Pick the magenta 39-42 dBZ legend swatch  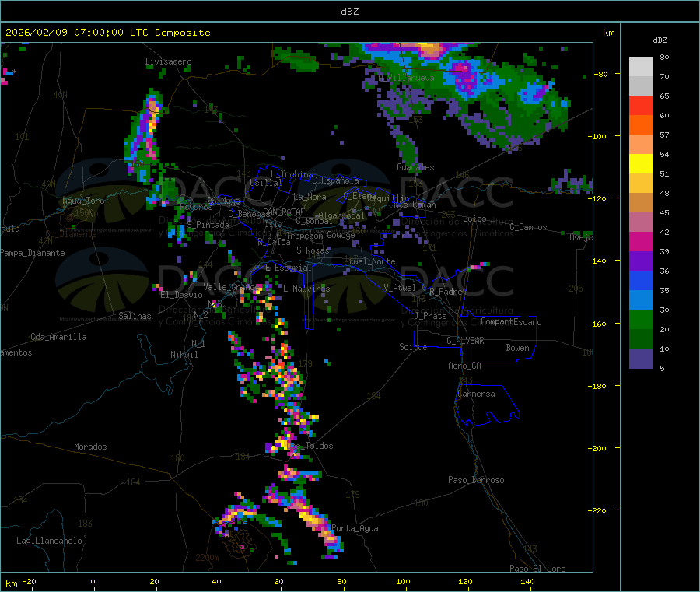(641, 241)
